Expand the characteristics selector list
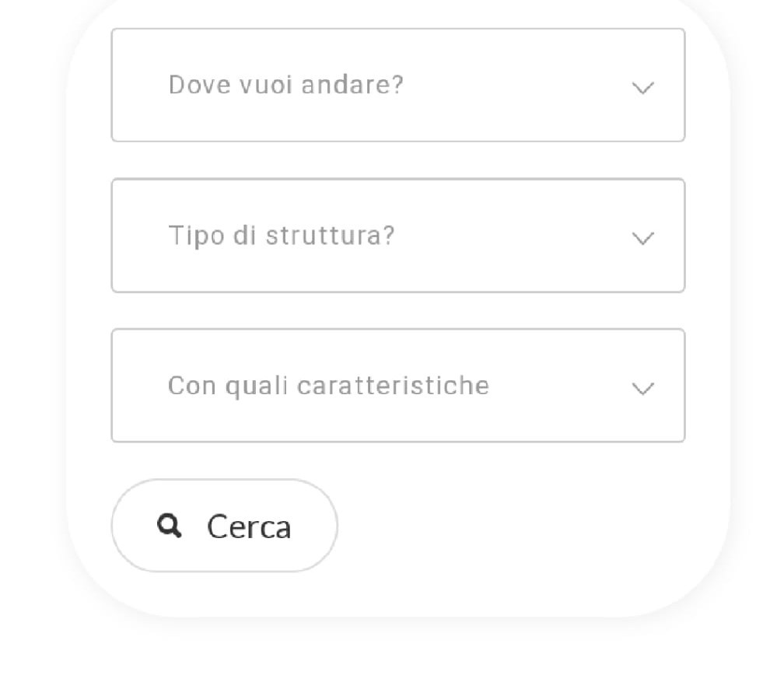 tap(398, 386)
